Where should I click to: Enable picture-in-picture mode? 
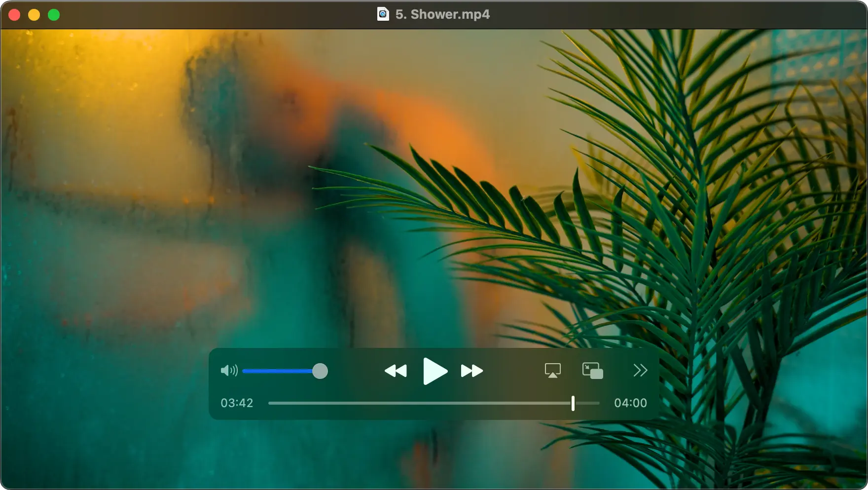(x=593, y=371)
